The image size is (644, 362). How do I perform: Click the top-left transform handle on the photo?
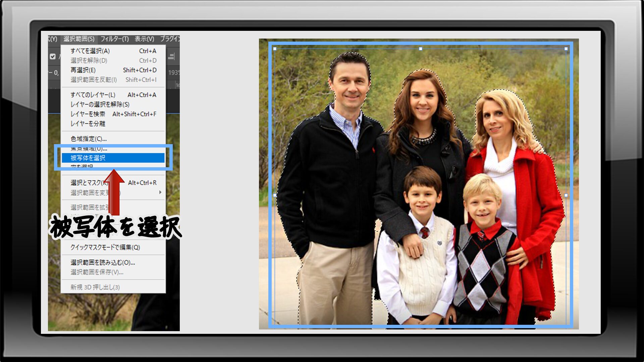(x=275, y=49)
